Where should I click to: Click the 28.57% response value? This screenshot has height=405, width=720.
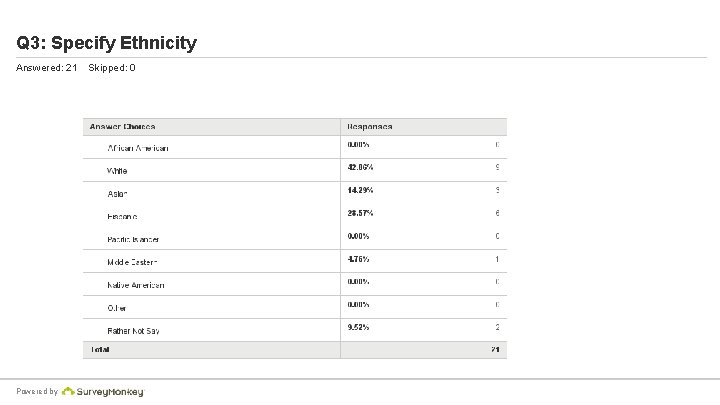point(359,213)
